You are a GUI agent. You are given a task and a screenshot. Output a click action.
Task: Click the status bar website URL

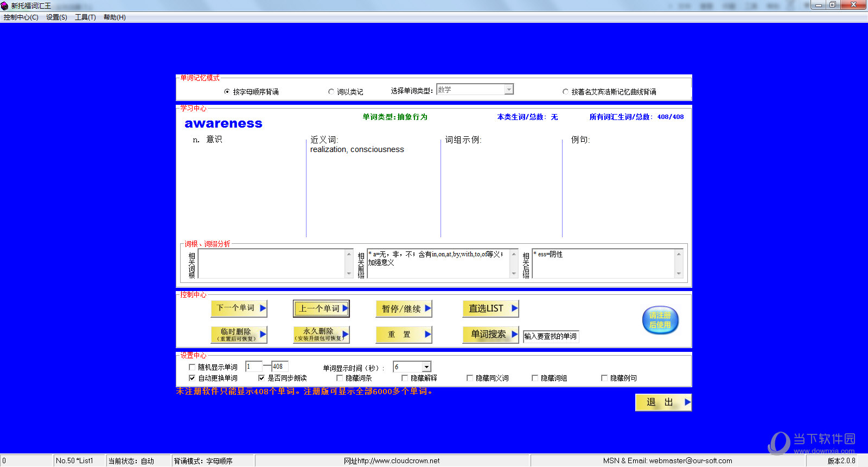pos(392,460)
